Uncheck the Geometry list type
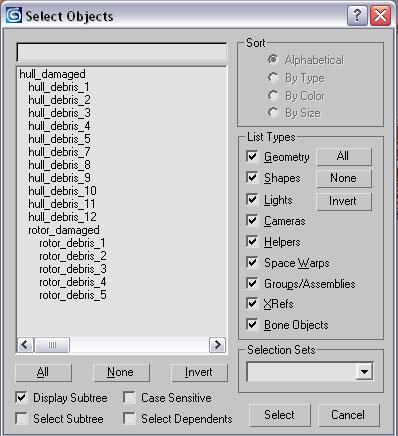 click(x=252, y=156)
